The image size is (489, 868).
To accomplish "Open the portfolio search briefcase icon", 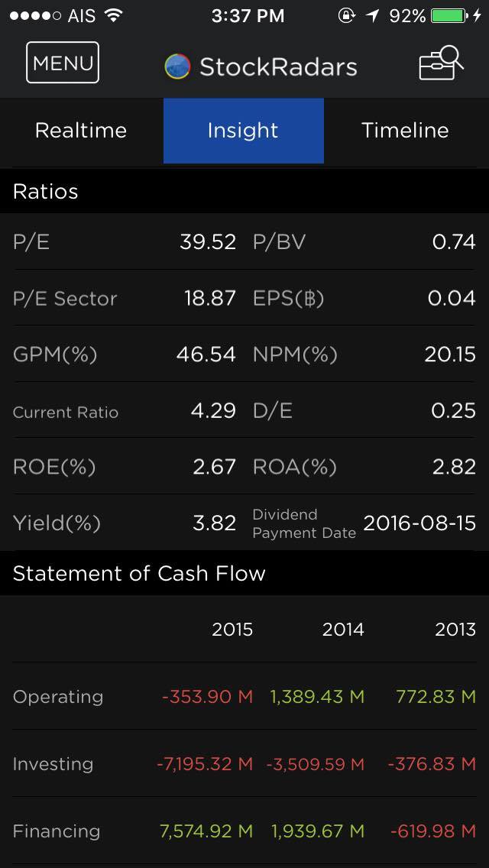I will pos(441,63).
